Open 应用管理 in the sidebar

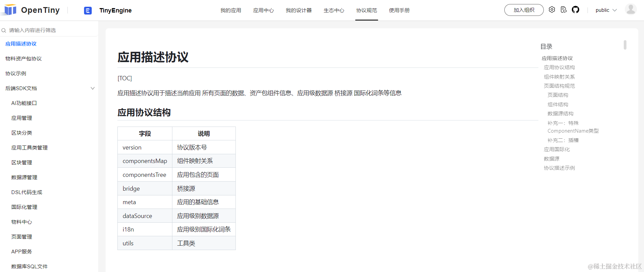pyautogui.click(x=22, y=118)
